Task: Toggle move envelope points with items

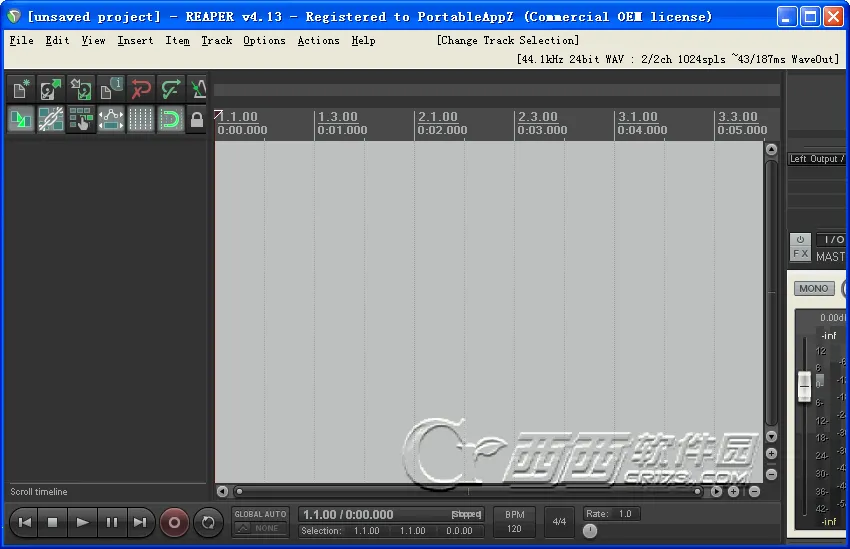Action: [x=111, y=119]
